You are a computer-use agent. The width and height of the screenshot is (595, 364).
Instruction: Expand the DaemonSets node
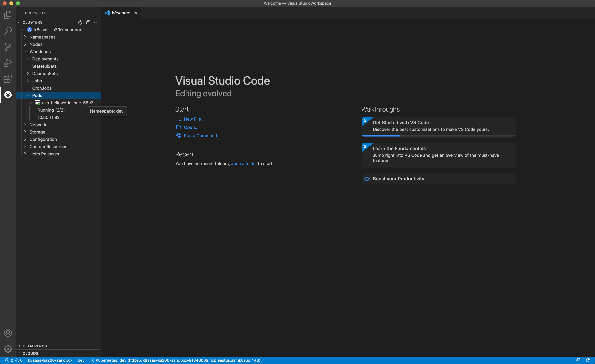click(x=28, y=73)
